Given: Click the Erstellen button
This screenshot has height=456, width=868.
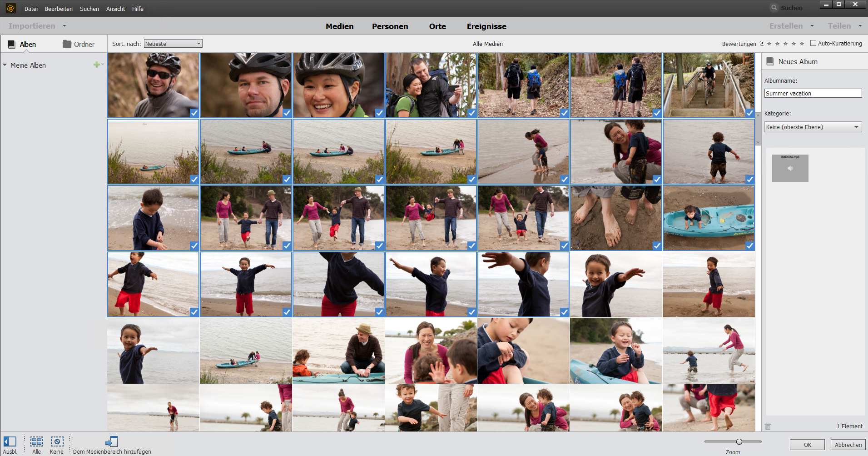Looking at the screenshot, I should tap(786, 26).
